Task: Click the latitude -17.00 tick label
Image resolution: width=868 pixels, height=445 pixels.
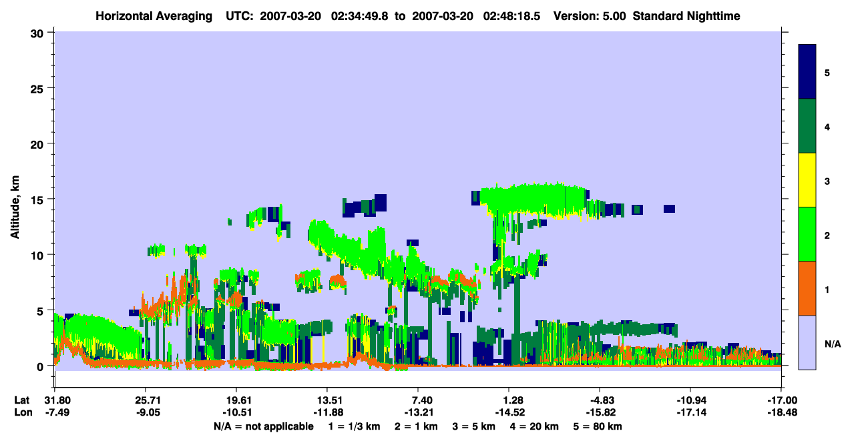Action: pyautogui.click(x=781, y=400)
